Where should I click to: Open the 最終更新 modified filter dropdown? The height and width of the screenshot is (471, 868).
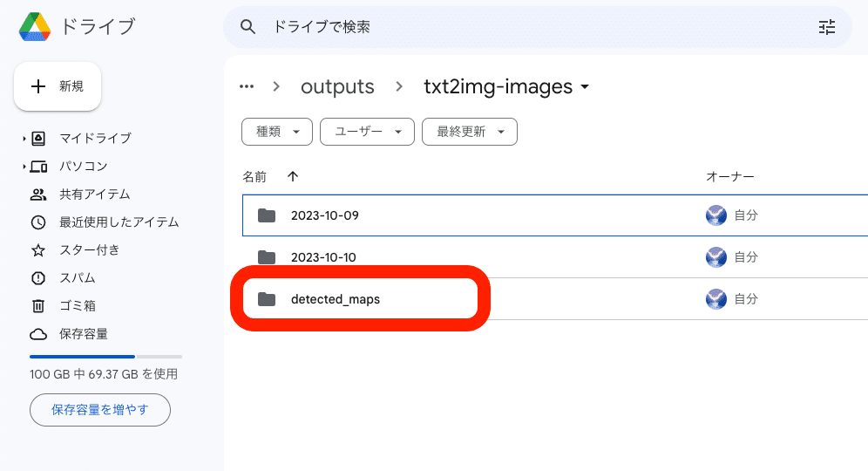470,132
